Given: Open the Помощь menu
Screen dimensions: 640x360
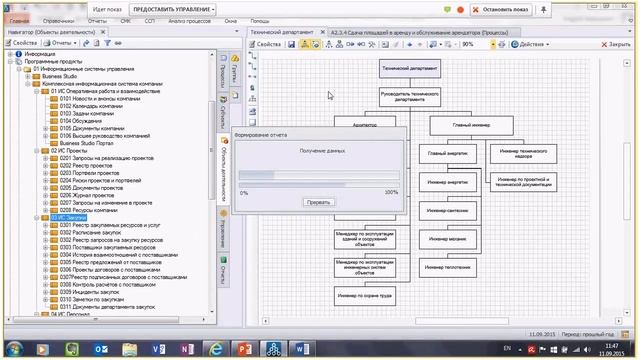Looking at the screenshot, I should coord(260,21).
